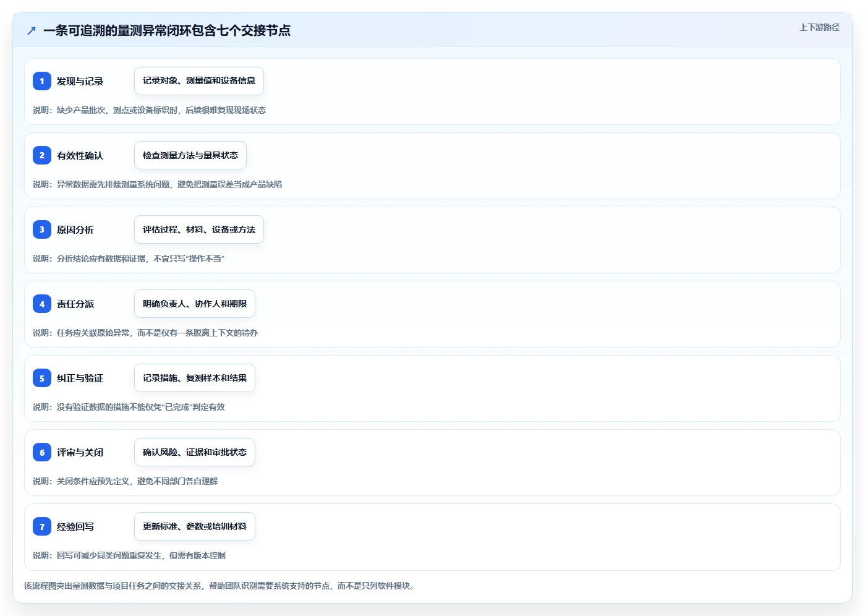
Task: Click the step 6 number badge
Action: (42, 452)
